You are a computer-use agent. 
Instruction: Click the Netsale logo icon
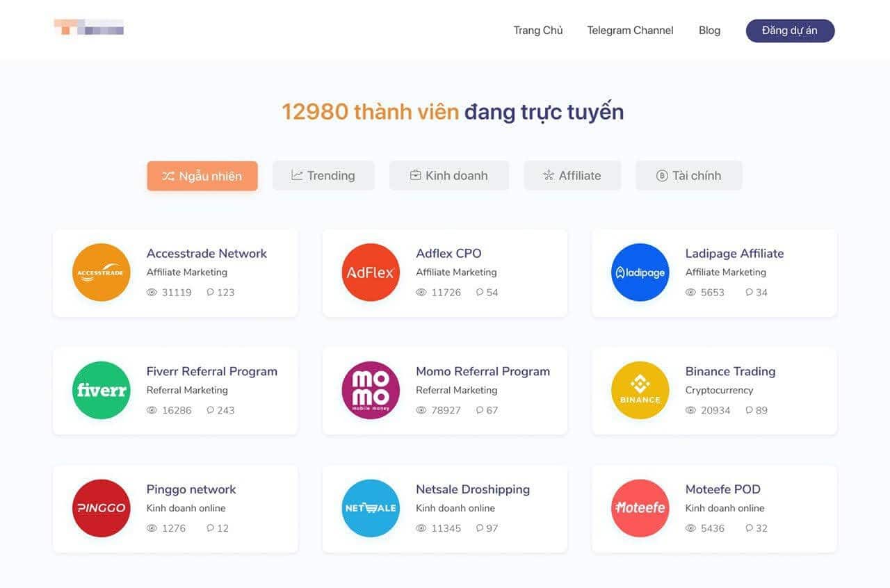[x=371, y=508]
